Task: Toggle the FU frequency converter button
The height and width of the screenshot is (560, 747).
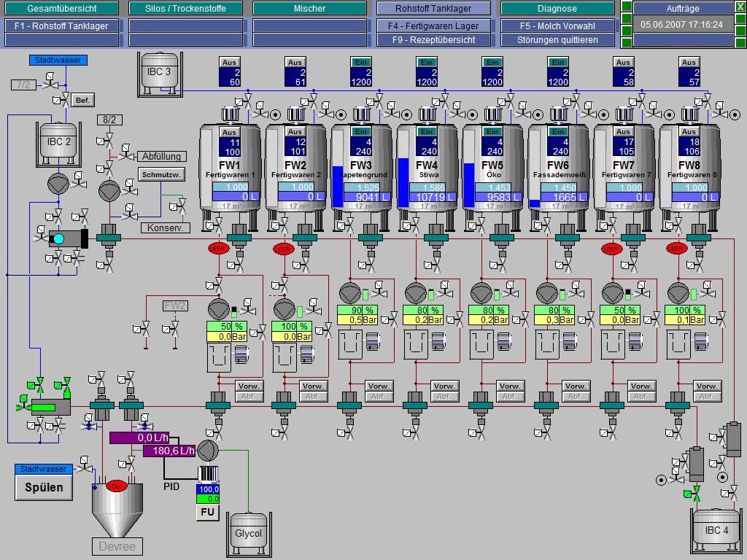Action: pyautogui.click(x=208, y=513)
